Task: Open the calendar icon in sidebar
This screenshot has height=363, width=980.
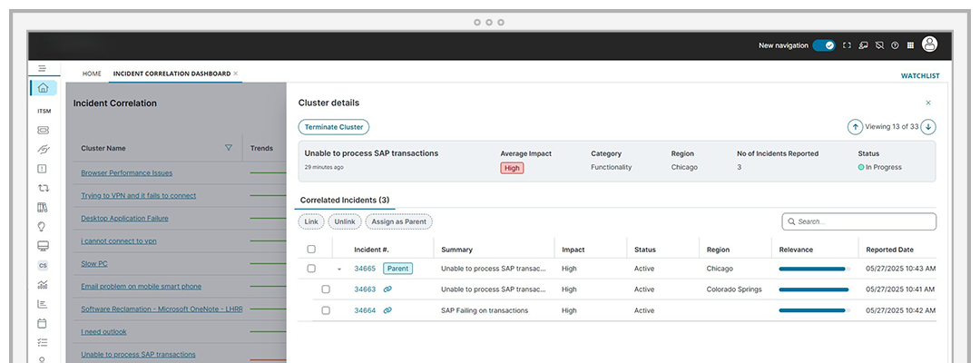Action: pos(43,324)
